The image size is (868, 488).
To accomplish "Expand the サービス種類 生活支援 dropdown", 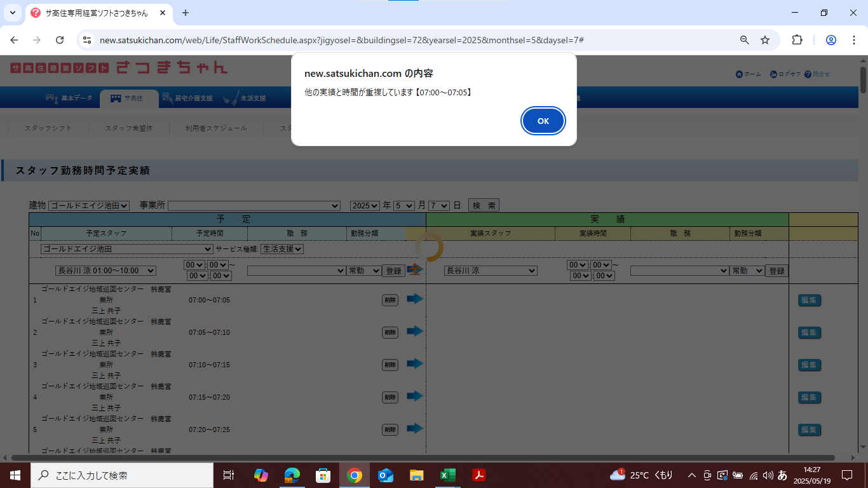I will 282,249.
